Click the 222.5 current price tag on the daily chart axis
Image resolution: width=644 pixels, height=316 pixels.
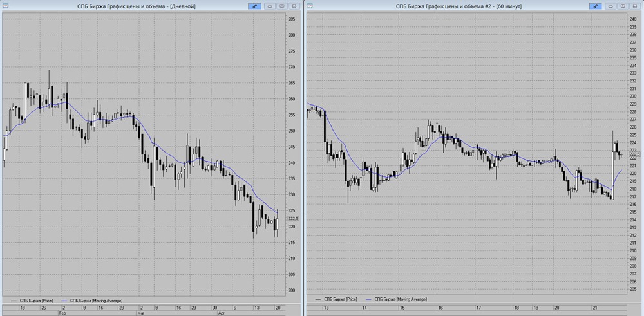tap(294, 219)
